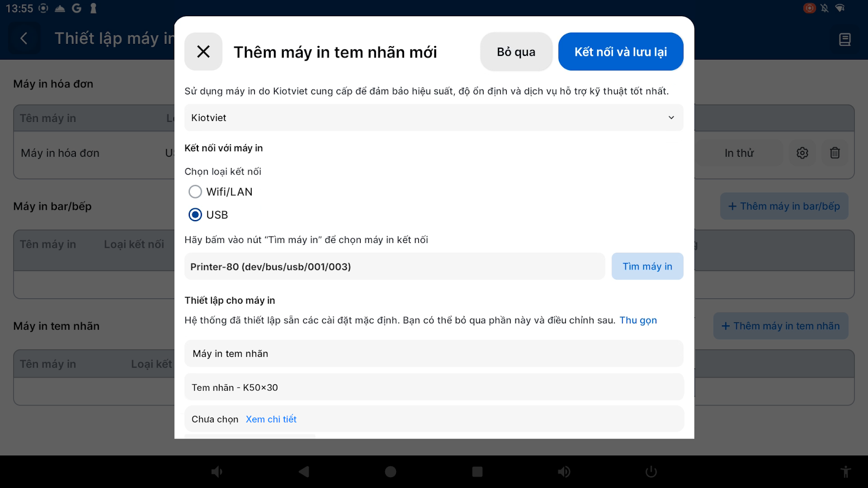
Task: Click the Thu gọn collapse link
Action: [638, 320]
